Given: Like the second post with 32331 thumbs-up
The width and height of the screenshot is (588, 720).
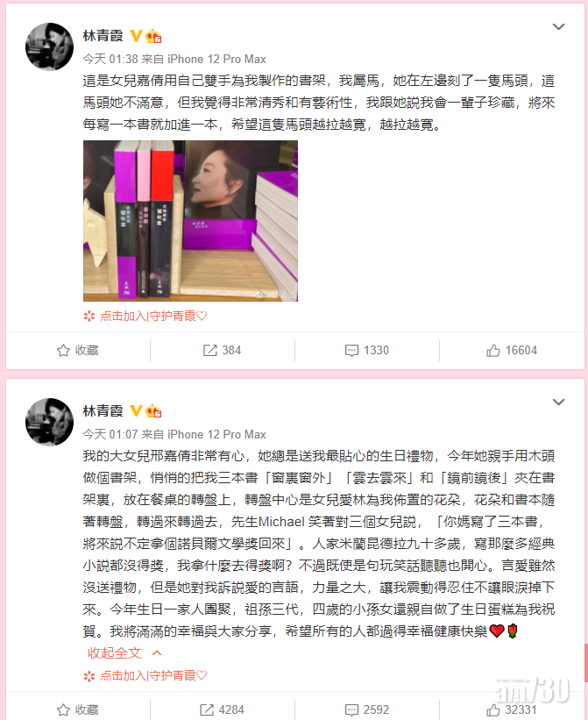Looking at the screenshot, I should (x=493, y=709).
